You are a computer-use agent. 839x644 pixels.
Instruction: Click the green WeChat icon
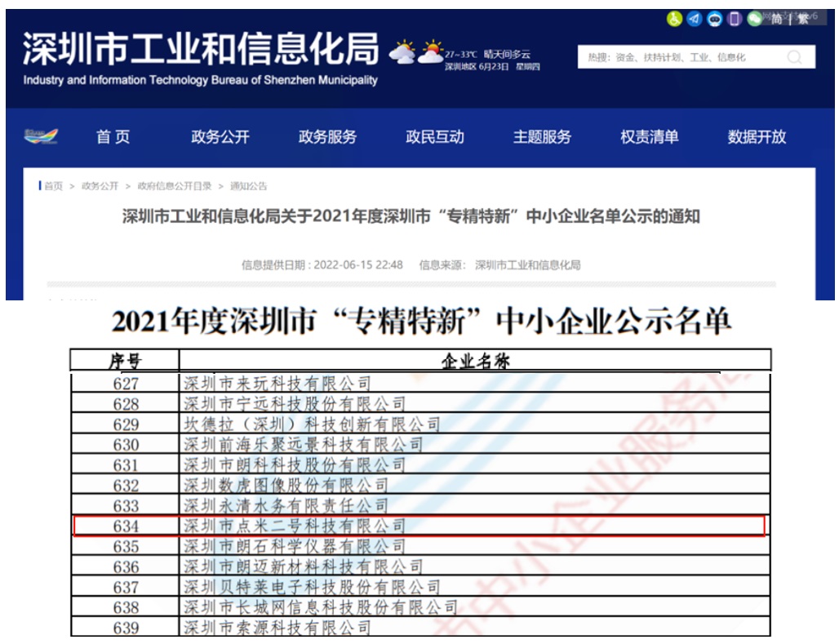point(754,20)
